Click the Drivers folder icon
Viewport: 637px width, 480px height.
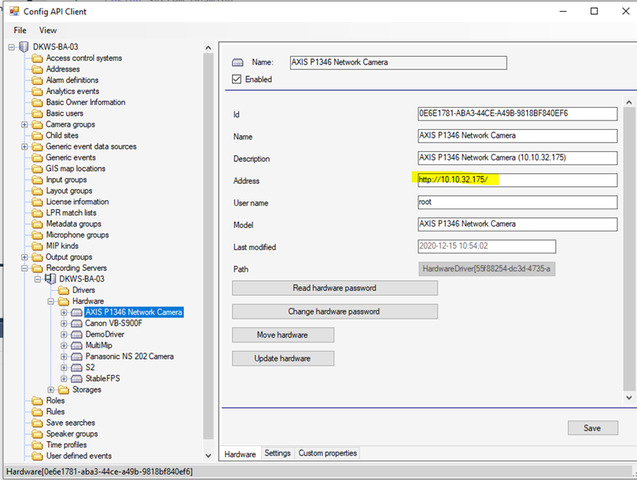pos(62,290)
